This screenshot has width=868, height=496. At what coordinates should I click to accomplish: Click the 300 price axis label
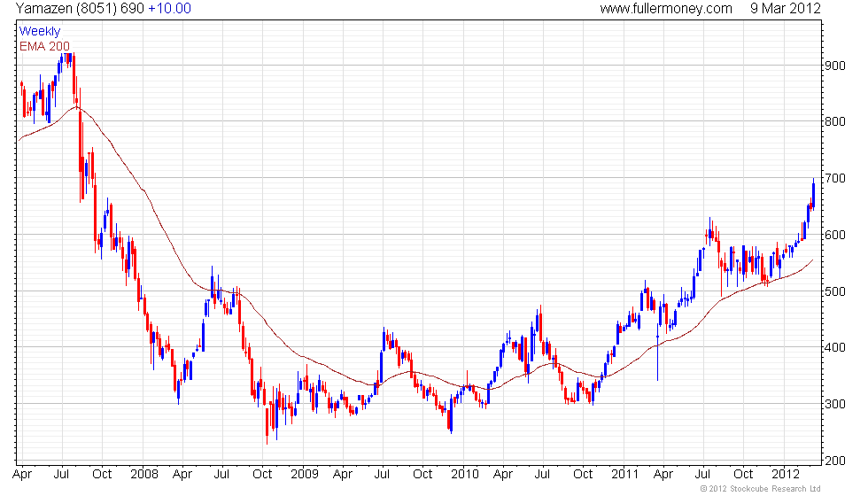(x=834, y=404)
